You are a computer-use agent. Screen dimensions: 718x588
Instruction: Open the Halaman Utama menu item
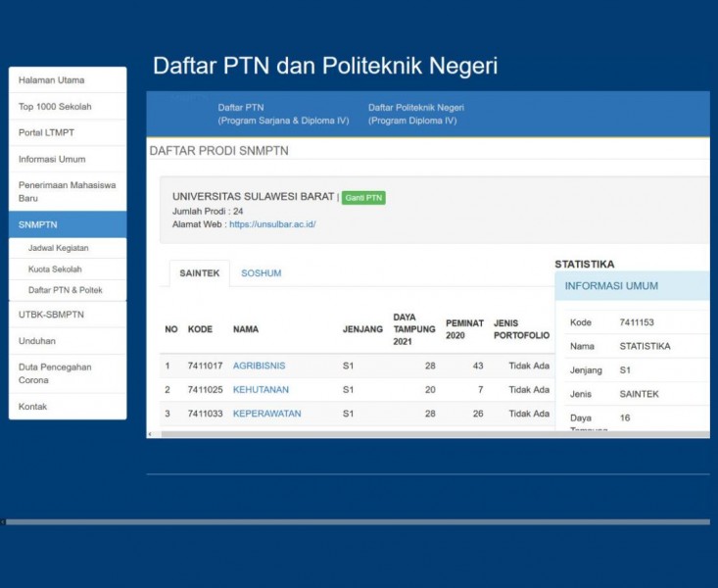click(52, 80)
